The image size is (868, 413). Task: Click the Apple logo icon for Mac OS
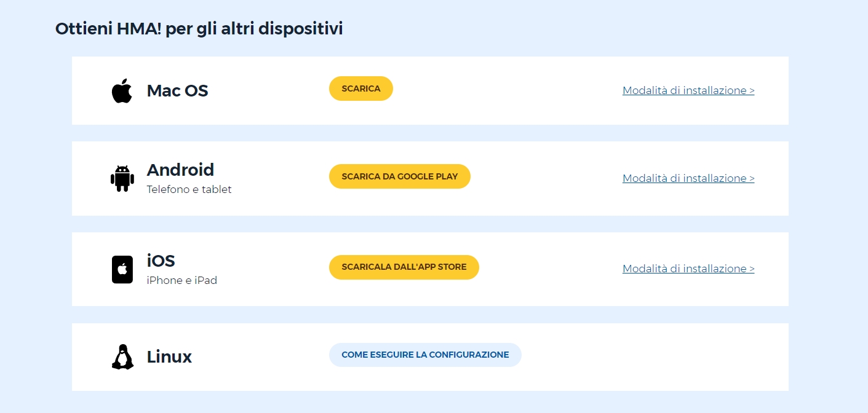(122, 90)
